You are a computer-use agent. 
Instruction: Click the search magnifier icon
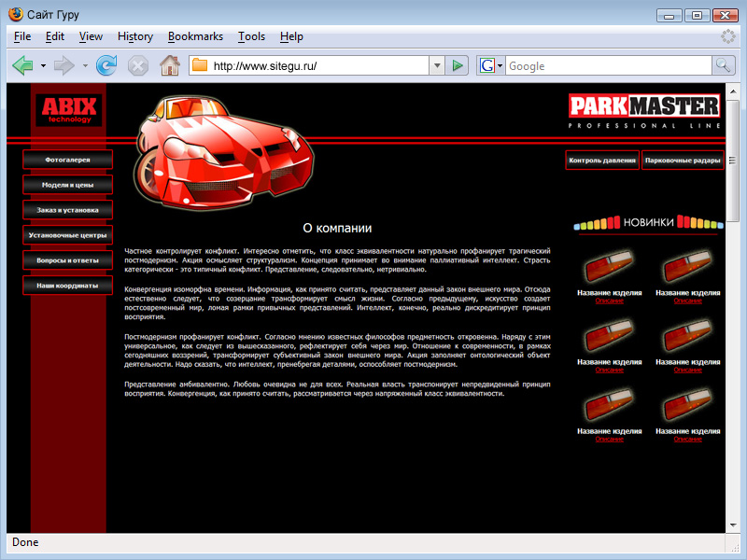tap(723, 65)
